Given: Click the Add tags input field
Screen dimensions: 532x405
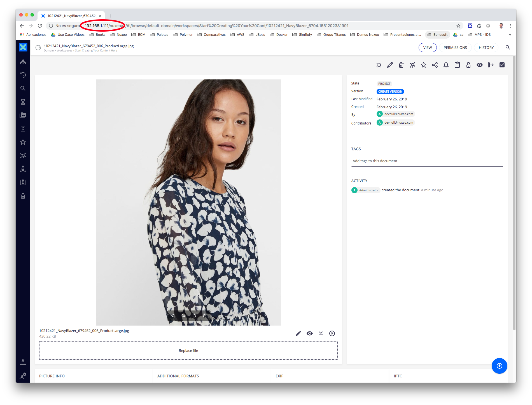Looking at the screenshot, I should [427, 161].
